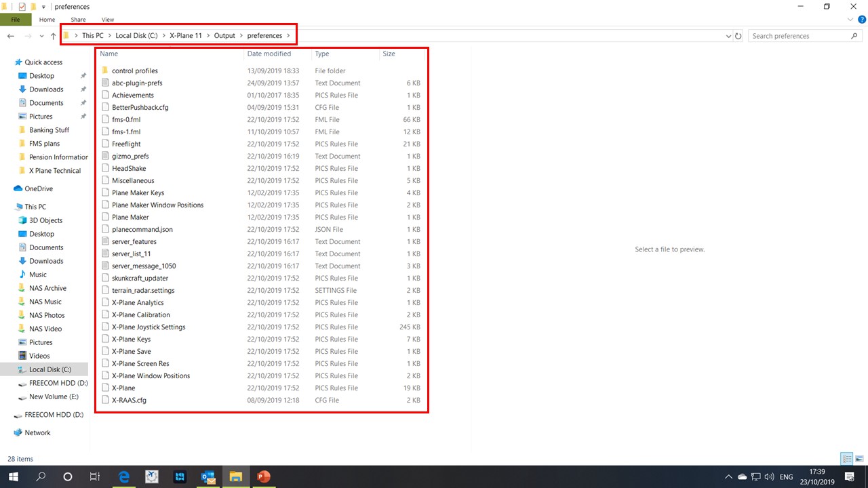Open address bar history dropdown
Viewport: 868px width, 488px height.
[728, 36]
